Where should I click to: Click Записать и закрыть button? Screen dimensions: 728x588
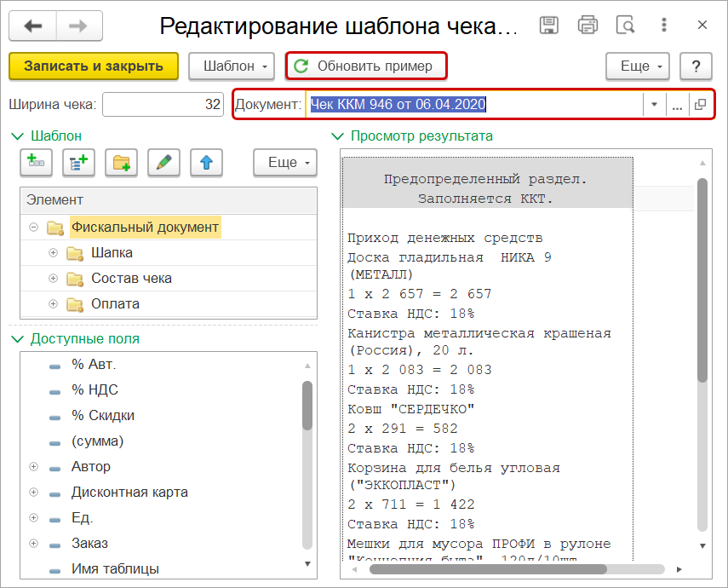pyautogui.click(x=94, y=66)
